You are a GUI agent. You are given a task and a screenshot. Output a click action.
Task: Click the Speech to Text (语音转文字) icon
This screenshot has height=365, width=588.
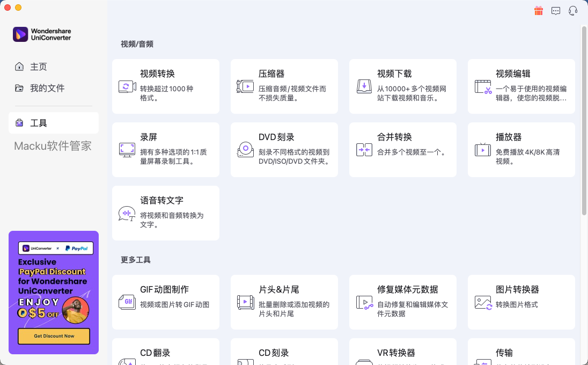pyautogui.click(x=127, y=214)
